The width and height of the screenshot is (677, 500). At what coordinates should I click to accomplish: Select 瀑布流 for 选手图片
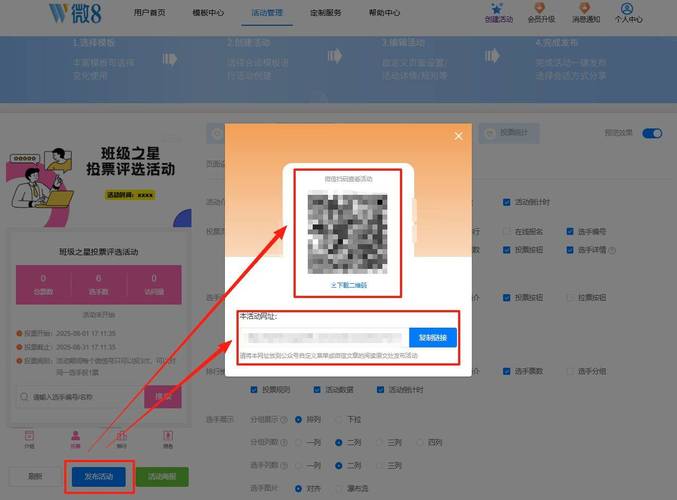339,489
